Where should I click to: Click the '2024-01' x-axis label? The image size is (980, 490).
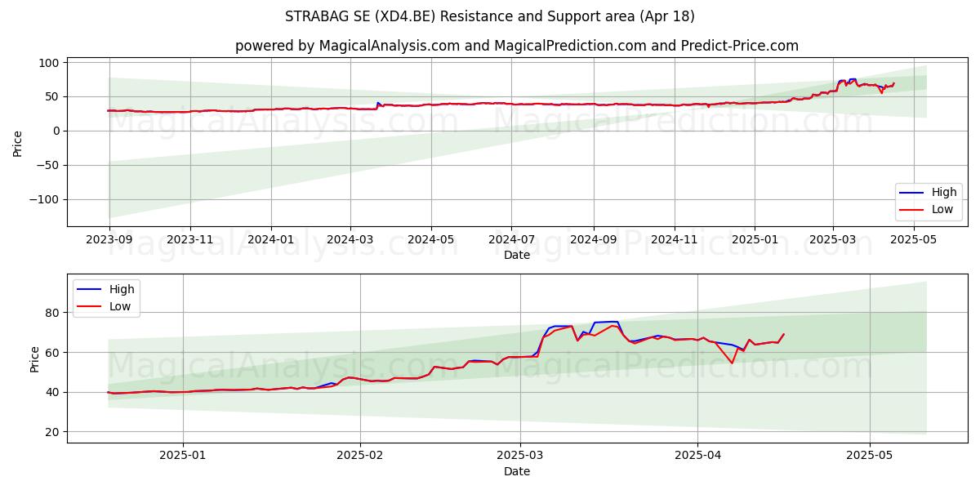[x=270, y=241]
